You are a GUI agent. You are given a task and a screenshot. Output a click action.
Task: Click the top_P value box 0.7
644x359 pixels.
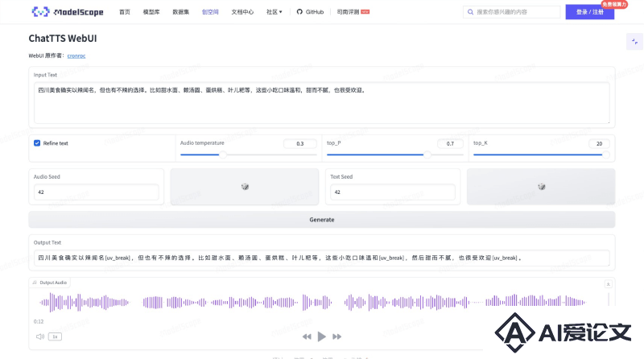pos(450,143)
